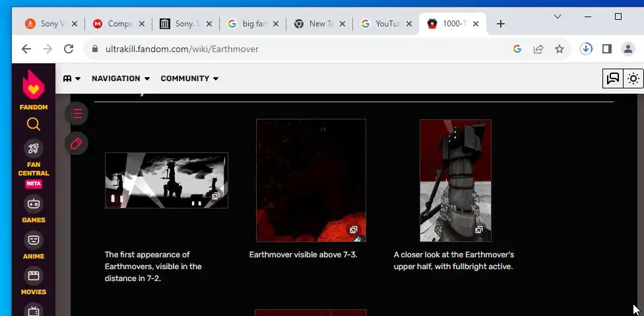Expand the NAVIGATION menu

point(121,79)
